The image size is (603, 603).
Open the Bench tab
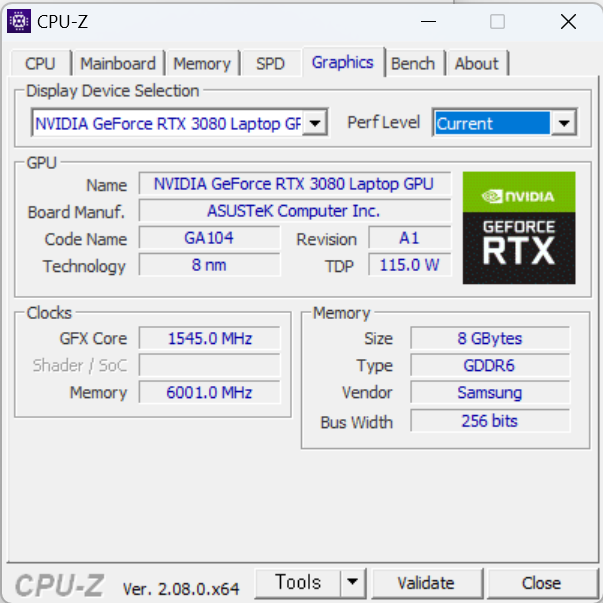(413, 63)
